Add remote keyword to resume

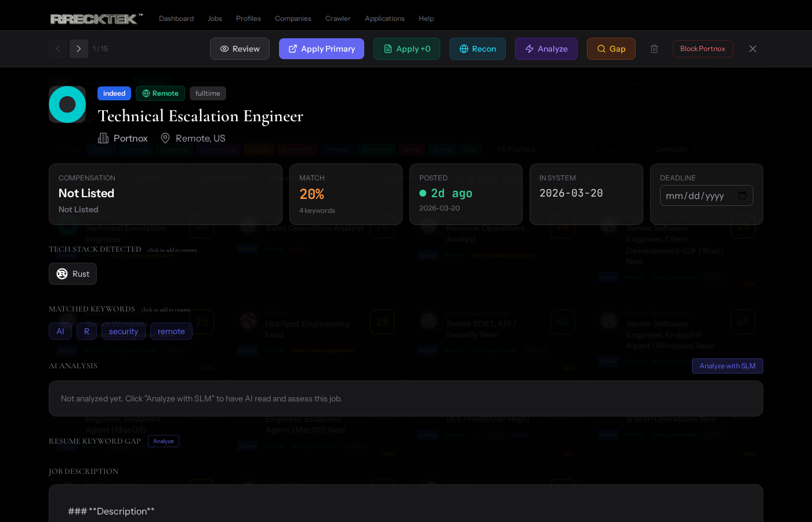point(171,331)
